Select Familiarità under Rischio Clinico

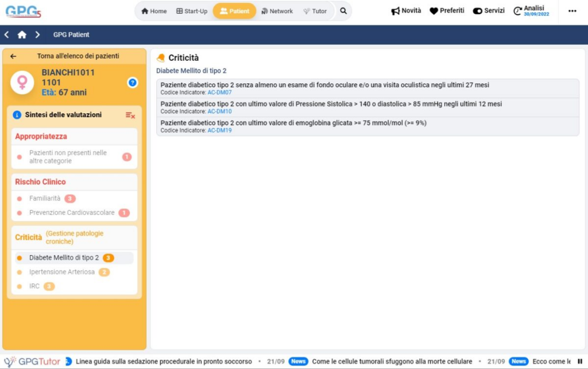[45, 198]
